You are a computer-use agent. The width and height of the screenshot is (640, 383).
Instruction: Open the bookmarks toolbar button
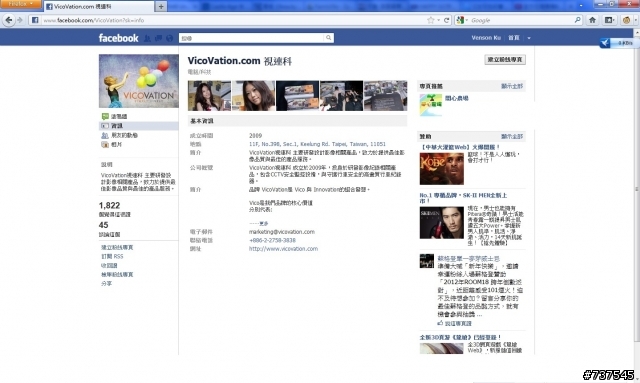pos(609,20)
